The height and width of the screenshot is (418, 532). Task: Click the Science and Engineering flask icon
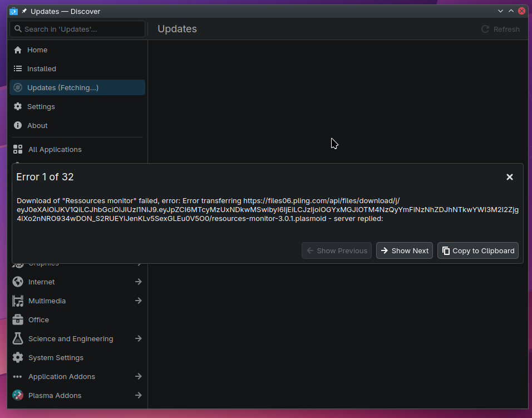pyautogui.click(x=18, y=338)
